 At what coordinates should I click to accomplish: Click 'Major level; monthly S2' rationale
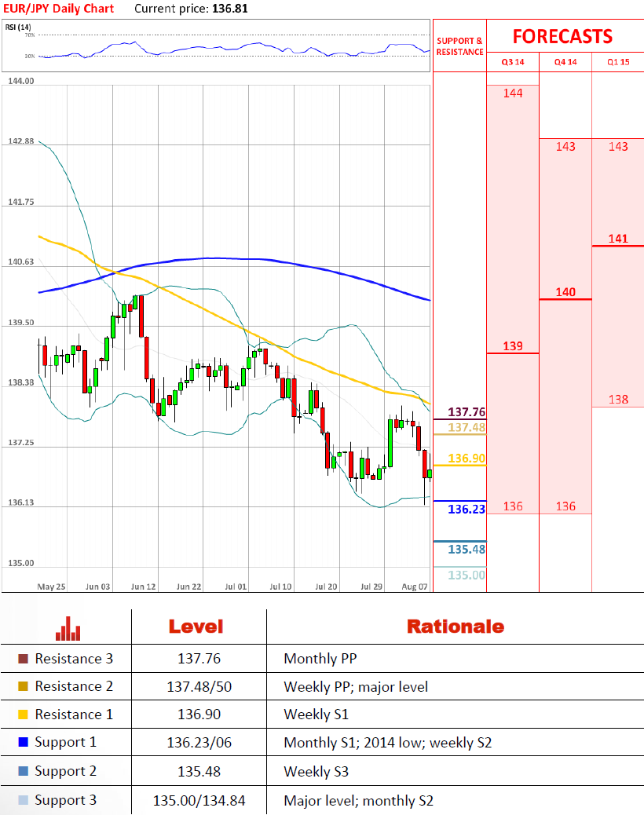click(x=358, y=800)
